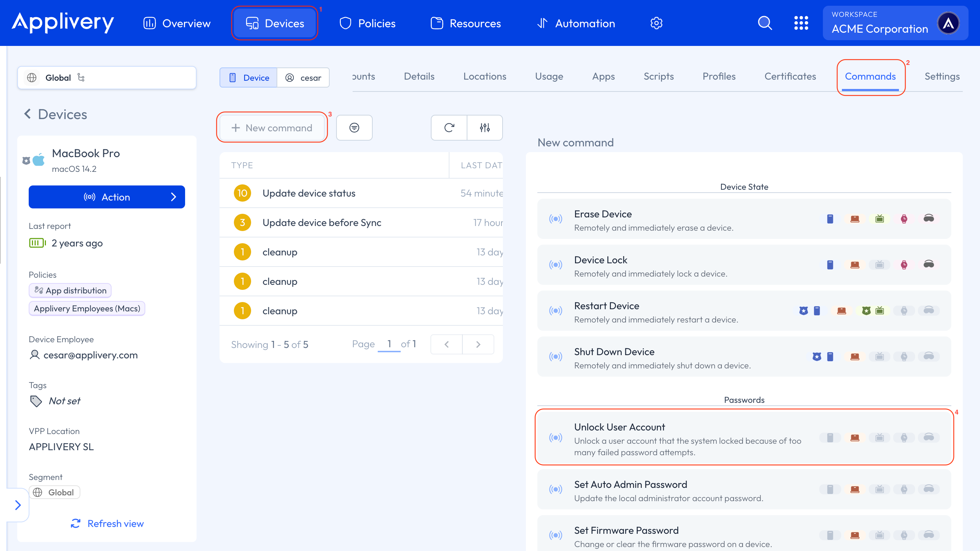
Task: Open the Certificates tab
Action: 790,76
